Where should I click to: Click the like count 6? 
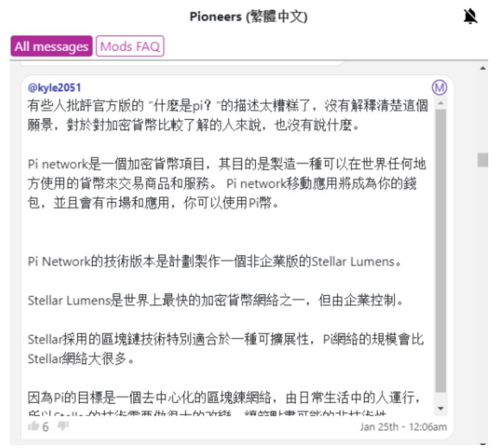(45, 427)
